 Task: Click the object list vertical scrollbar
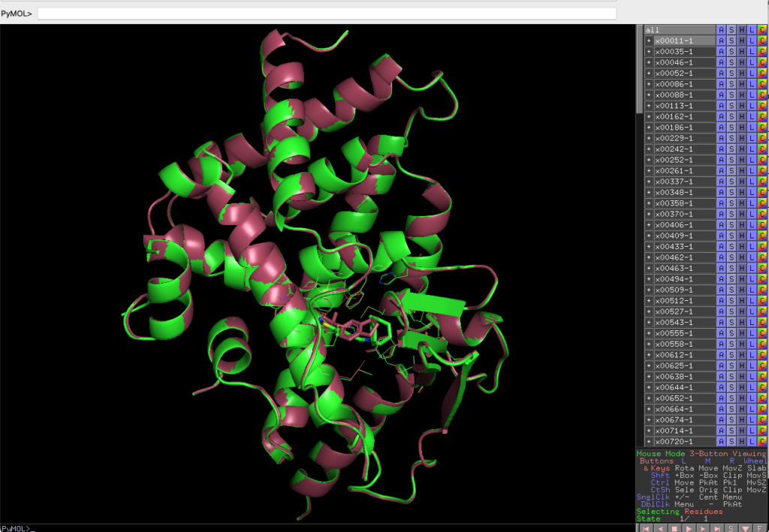pyautogui.click(x=640, y=68)
